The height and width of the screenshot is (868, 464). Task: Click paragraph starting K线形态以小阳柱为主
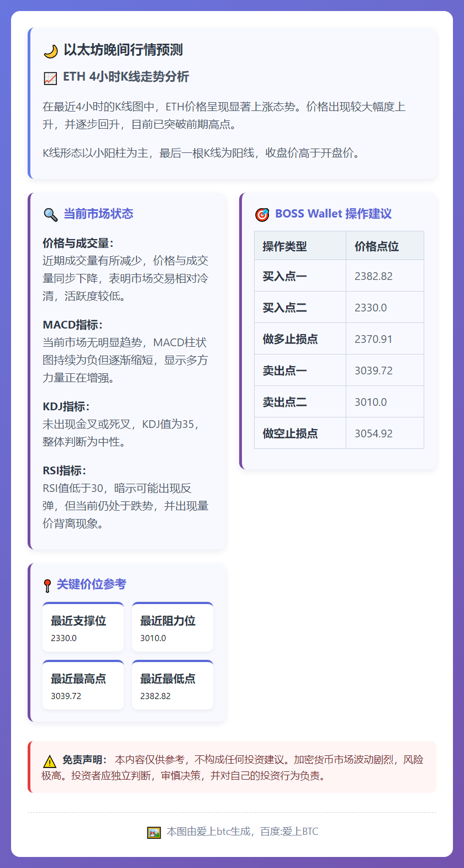(x=203, y=153)
